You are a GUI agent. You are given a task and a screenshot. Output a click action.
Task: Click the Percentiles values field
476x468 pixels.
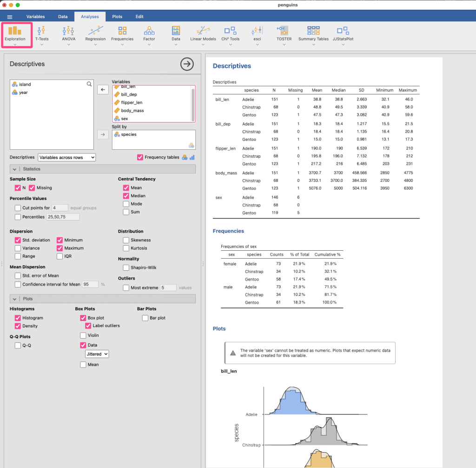coord(63,217)
